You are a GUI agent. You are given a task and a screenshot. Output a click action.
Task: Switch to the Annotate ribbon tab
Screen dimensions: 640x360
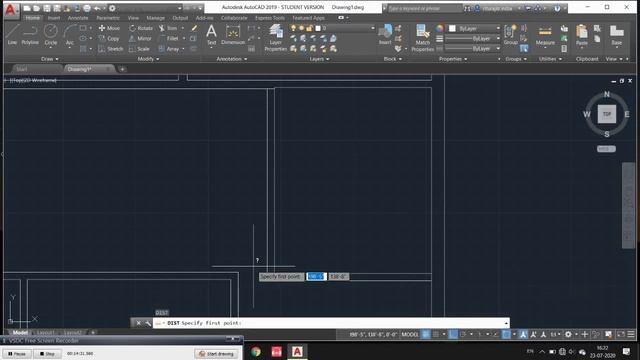point(78,18)
